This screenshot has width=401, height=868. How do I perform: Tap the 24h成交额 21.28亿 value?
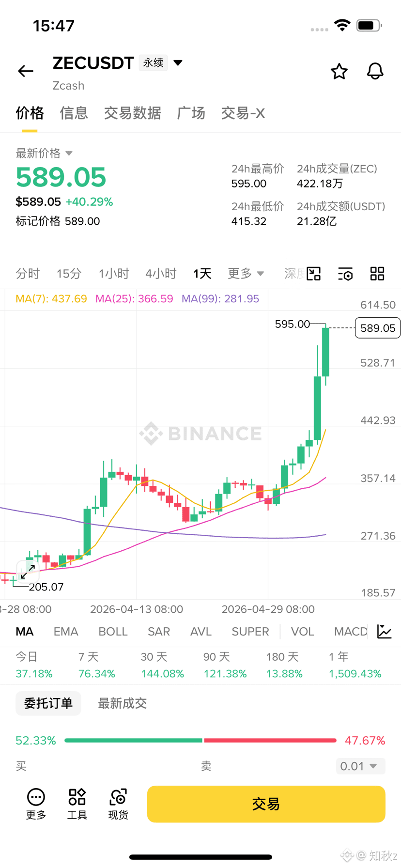pyautogui.click(x=317, y=221)
